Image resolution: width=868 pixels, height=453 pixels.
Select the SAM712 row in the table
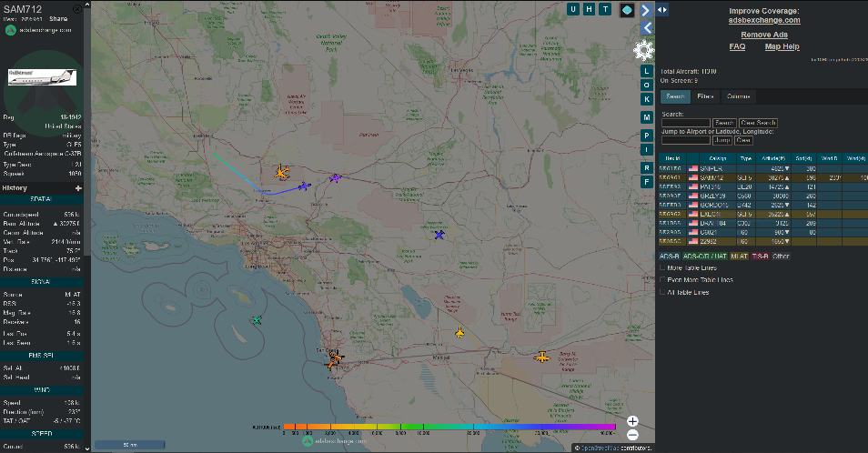point(763,177)
